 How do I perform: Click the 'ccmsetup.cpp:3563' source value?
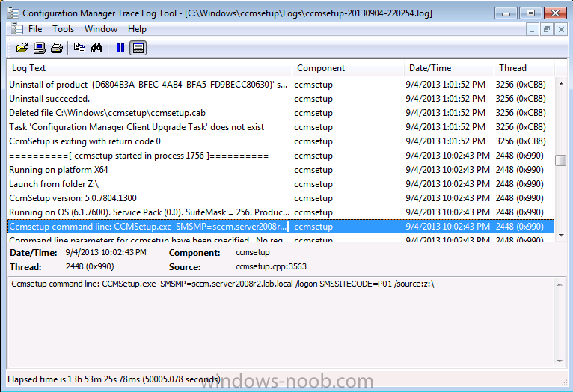point(271,266)
